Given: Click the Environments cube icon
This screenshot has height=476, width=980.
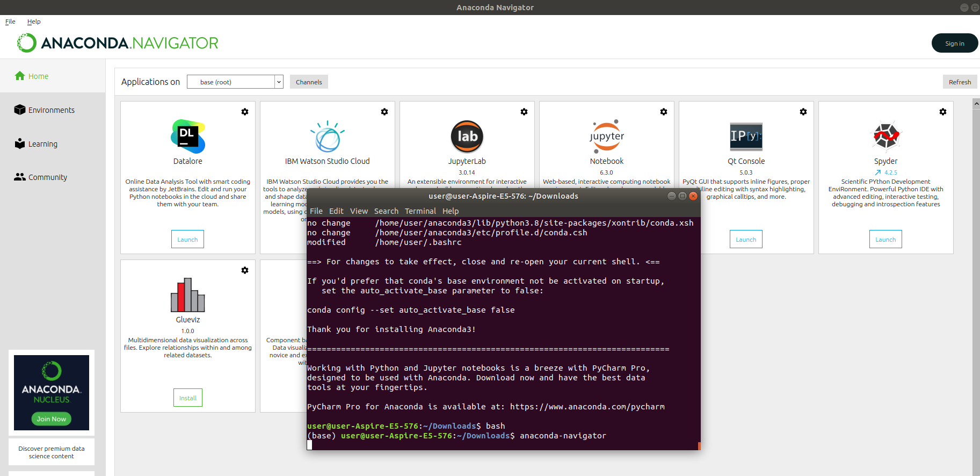Looking at the screenshot, I should [x=20, y=110].
